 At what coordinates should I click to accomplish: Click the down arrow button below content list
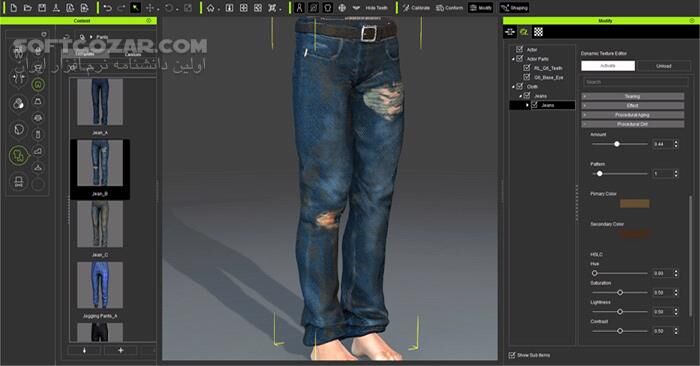[84, 350]
